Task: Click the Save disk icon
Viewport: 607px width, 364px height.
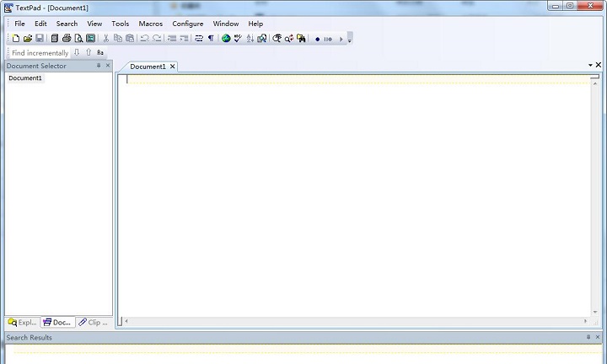Action: pyautogui.click(x=40, y=38)
